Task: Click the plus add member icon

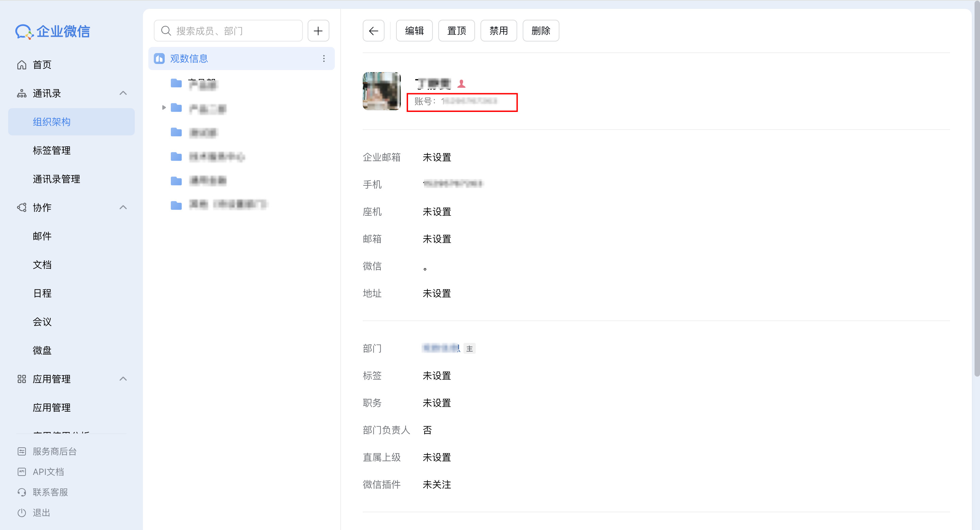Action: click(x=318, y=31)
